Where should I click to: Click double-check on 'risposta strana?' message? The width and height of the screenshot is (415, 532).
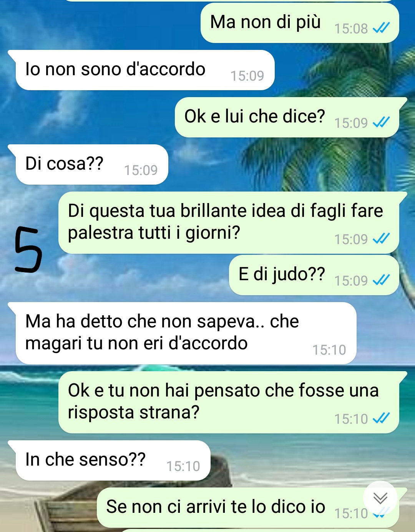[381, 418]
